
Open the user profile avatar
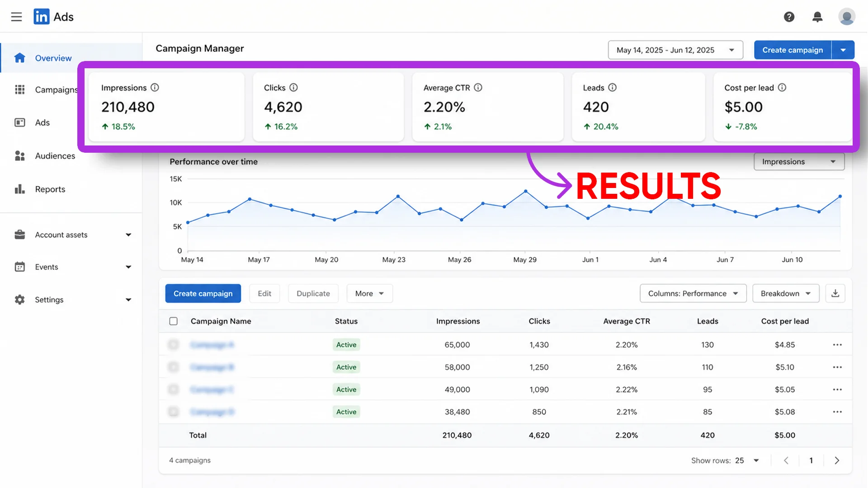(x=846, y=17)
